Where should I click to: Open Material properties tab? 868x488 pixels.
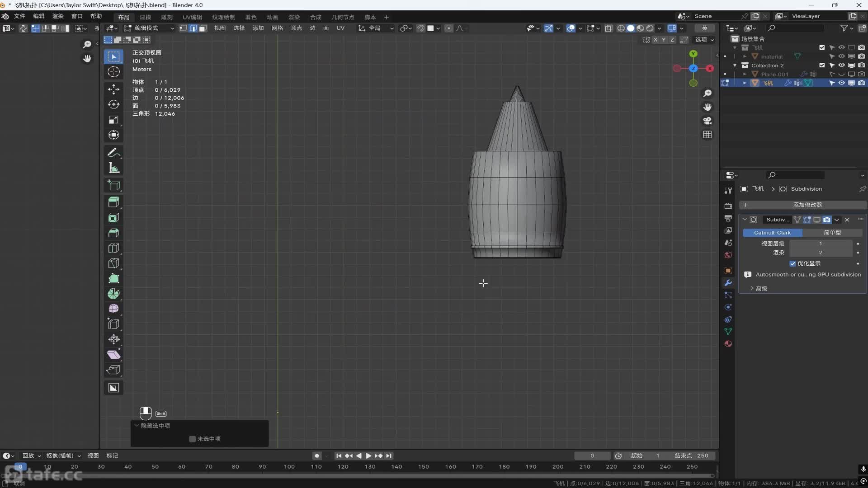(x=728, y=344)
